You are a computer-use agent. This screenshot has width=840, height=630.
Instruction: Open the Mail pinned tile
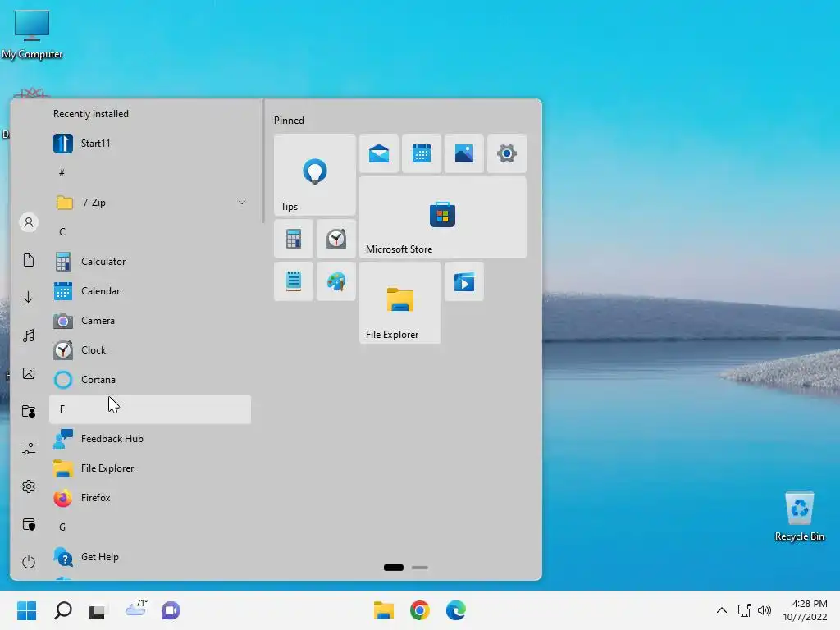(379, 153)
